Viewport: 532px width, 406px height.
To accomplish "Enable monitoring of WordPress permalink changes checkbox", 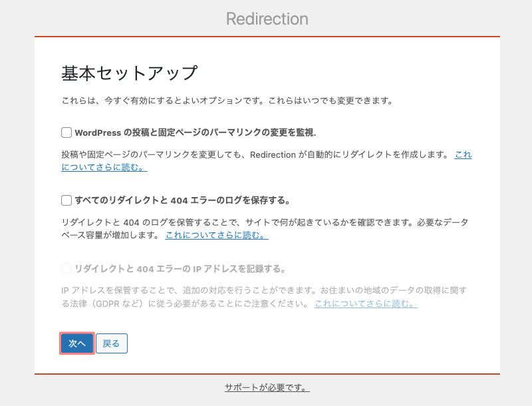I will point(66,132).
